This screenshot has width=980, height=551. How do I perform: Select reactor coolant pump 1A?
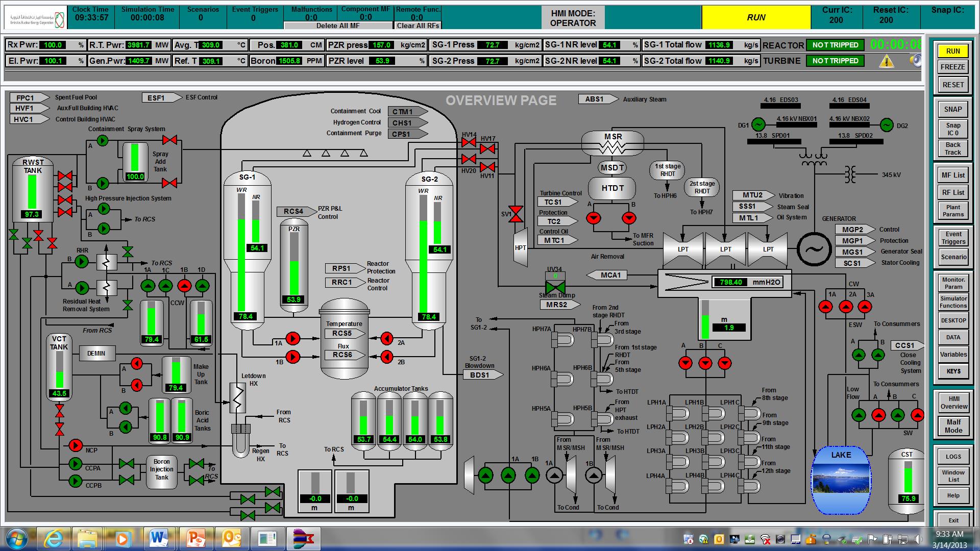point(293,338)
